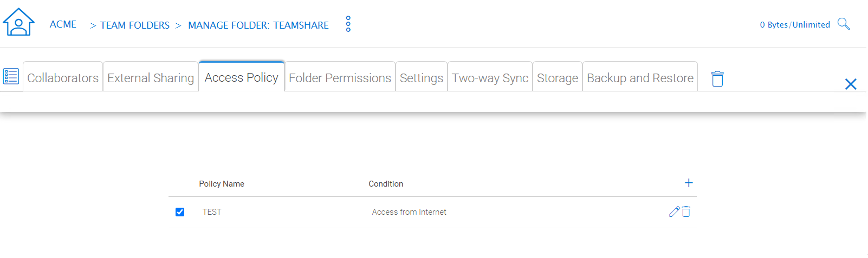Viewport: 868px width, 258px height.
Task: Open the External Sharing tab
Action: tap(151, 77)
